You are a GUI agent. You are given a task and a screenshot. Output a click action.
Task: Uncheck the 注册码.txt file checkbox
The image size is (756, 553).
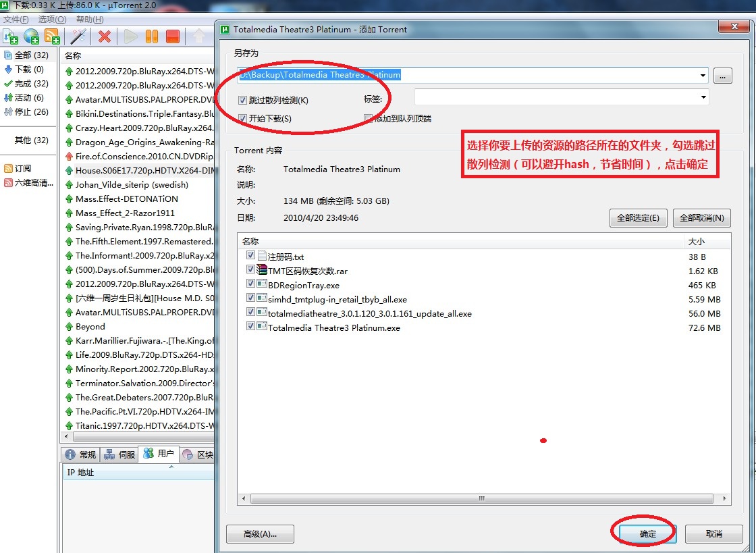pos(251,256)
